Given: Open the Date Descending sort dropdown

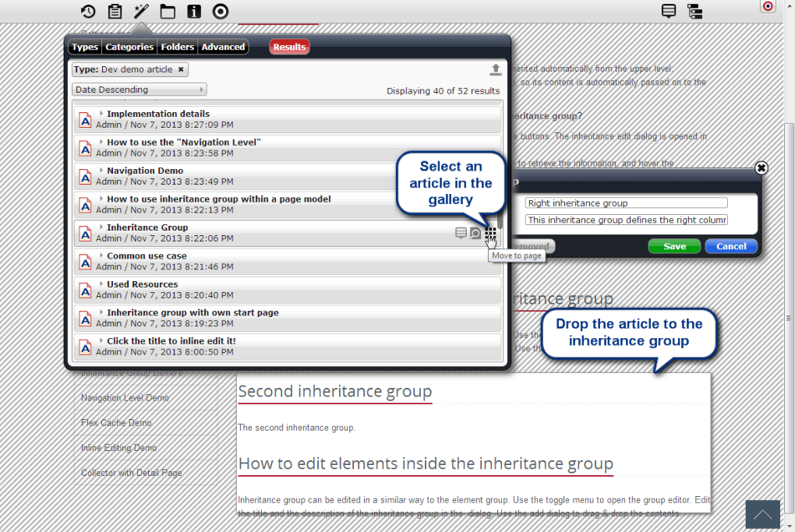Looking at the screenshot, I should pyautogui.click(x=140, y=90).
